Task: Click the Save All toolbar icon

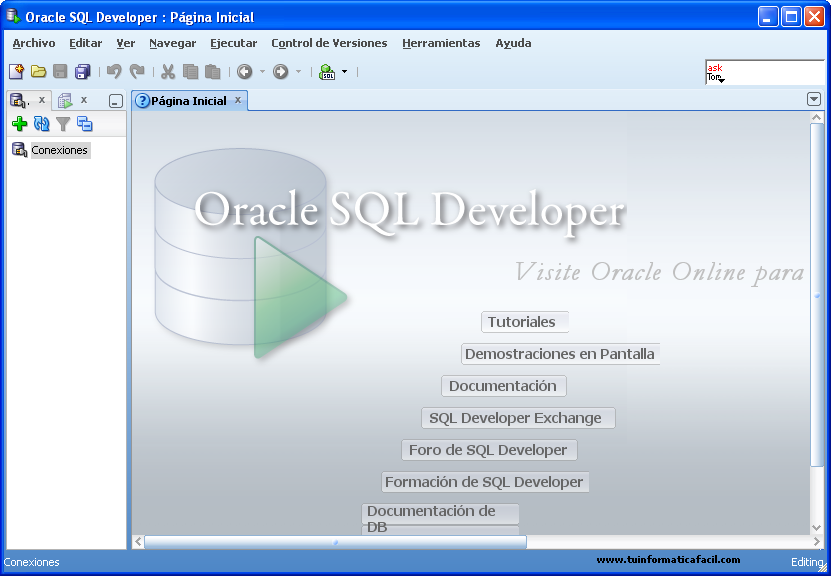Action: (83, 72)
